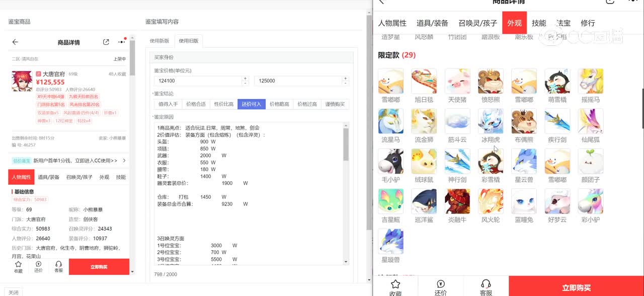Select the 炎融牛 icon
The image size is (644, 296).
[x=457, y=201]
